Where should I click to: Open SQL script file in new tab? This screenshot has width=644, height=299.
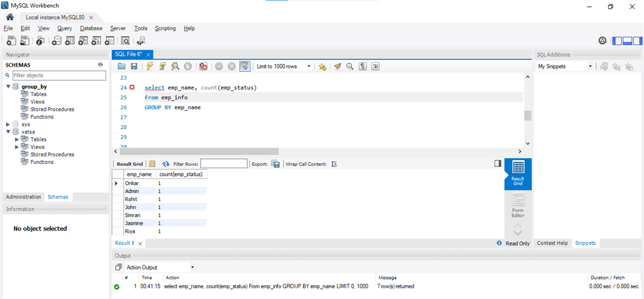pyautogui.click(x=25, y=40)
